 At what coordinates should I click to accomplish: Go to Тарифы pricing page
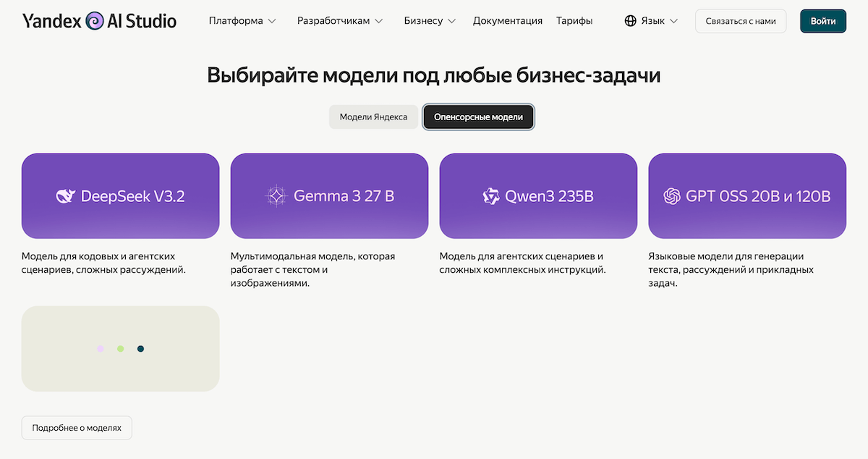[x=574, y=21]
